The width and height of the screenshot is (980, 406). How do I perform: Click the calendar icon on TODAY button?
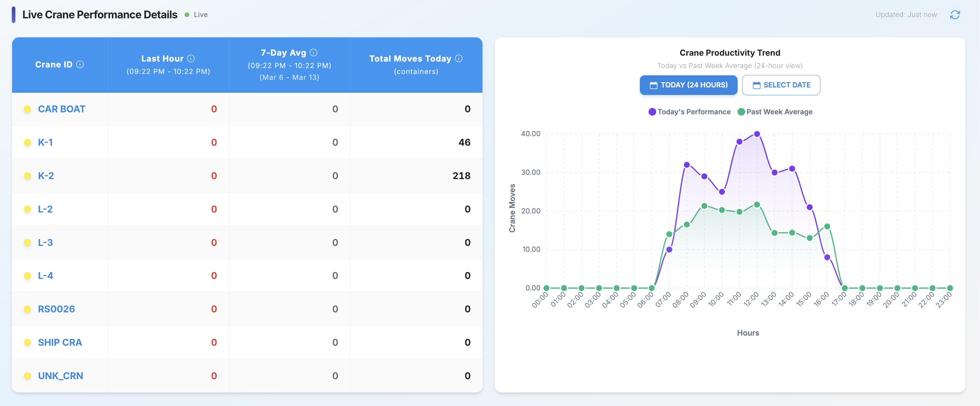click(x=653, y=85)
